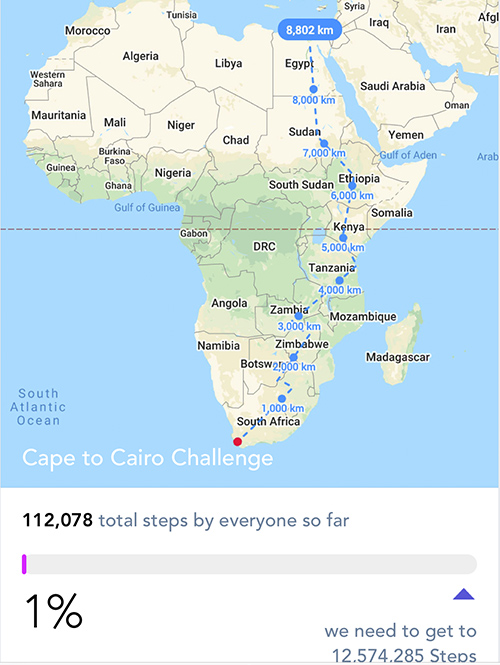The width and height of the screenshot is (500, 665).
Task: Click the 6,000 km milestone dot in Ethiopia
Action: [x=352, y=186]
